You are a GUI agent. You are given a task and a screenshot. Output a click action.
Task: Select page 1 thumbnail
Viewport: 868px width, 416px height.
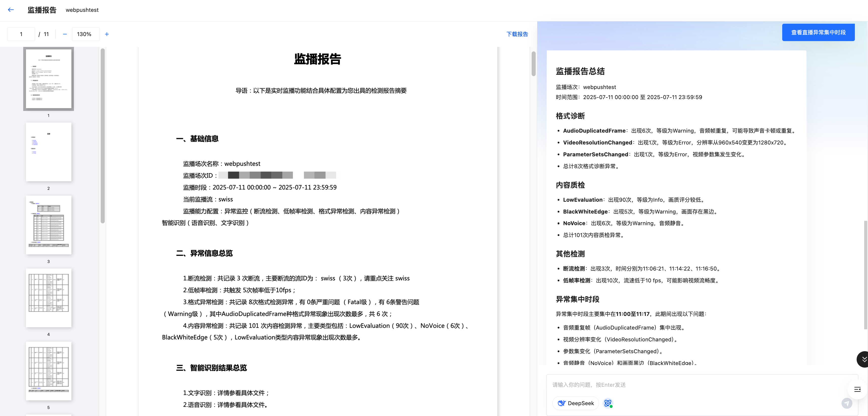click(x=48, y=79)
